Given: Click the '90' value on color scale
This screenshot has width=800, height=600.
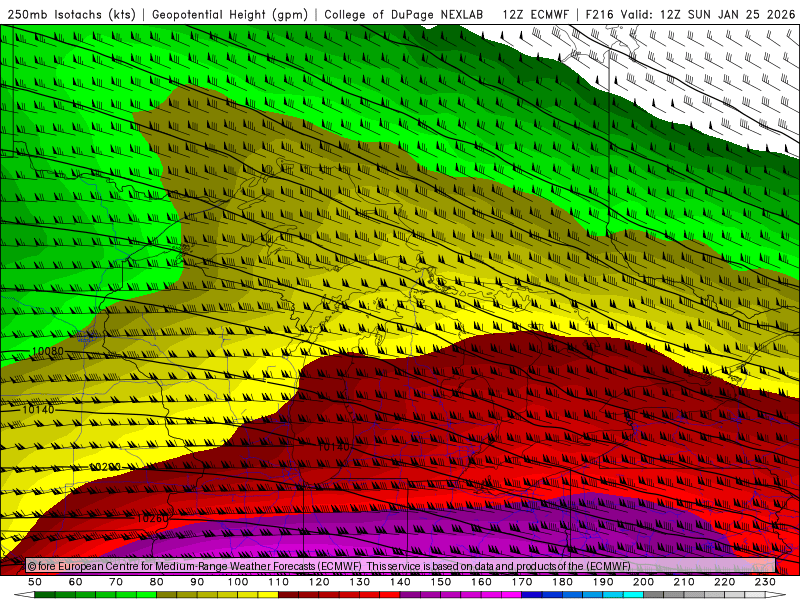Looking at the screenshot, I should tap(197, 582).
